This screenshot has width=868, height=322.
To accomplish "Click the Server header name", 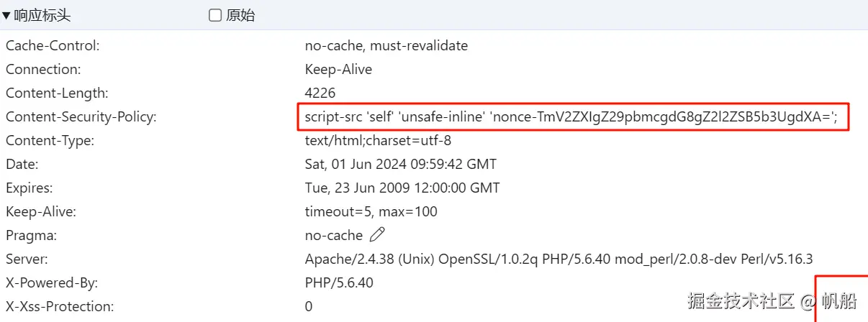I will tap(27, 259).
